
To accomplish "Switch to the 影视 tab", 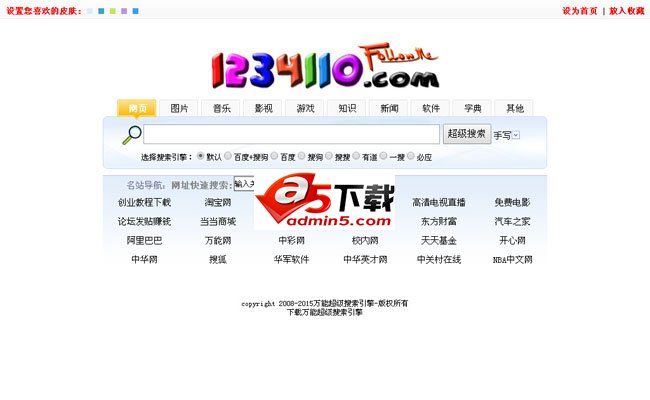I will tap(263, 108).
